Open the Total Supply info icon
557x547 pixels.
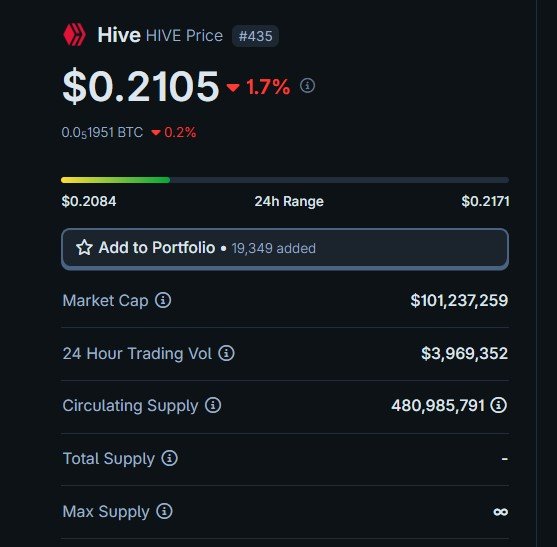pyautogui.click(x=170, y=458)
